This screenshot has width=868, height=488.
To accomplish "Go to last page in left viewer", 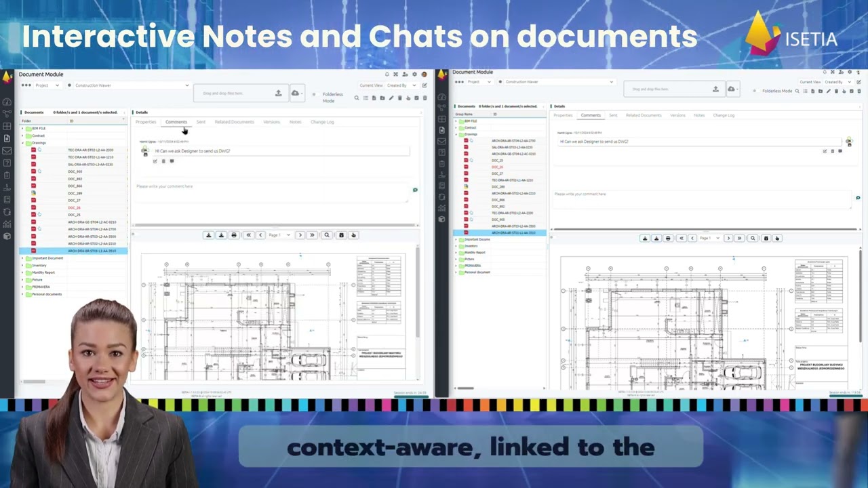I will point(312,235).
